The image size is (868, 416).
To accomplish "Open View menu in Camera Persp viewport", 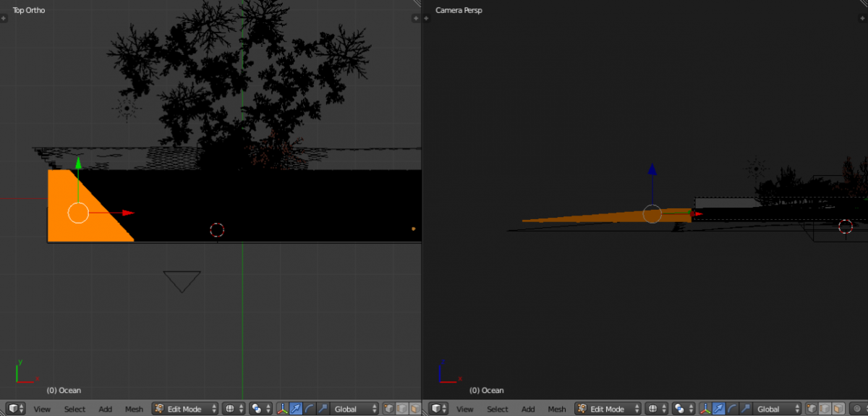I will click(x=464, y=409).
